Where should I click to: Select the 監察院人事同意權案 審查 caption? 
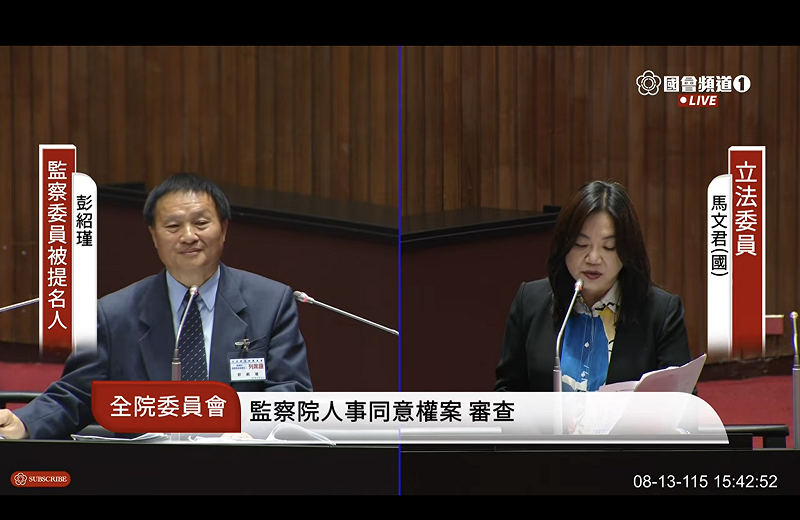click(x=382, y=412)
